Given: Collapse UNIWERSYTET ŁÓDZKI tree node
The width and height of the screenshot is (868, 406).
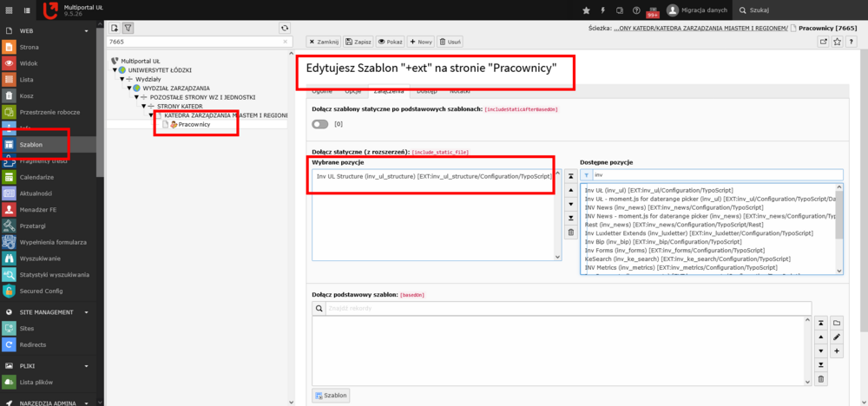Looking at the screenshot, I should [x=115, y=69].
